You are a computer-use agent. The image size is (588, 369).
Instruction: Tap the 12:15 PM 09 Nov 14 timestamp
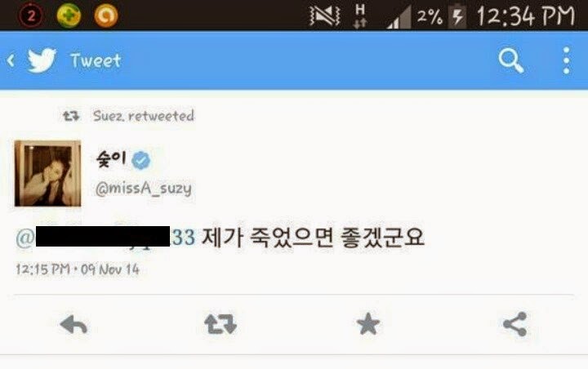click(x=78, y=269)
